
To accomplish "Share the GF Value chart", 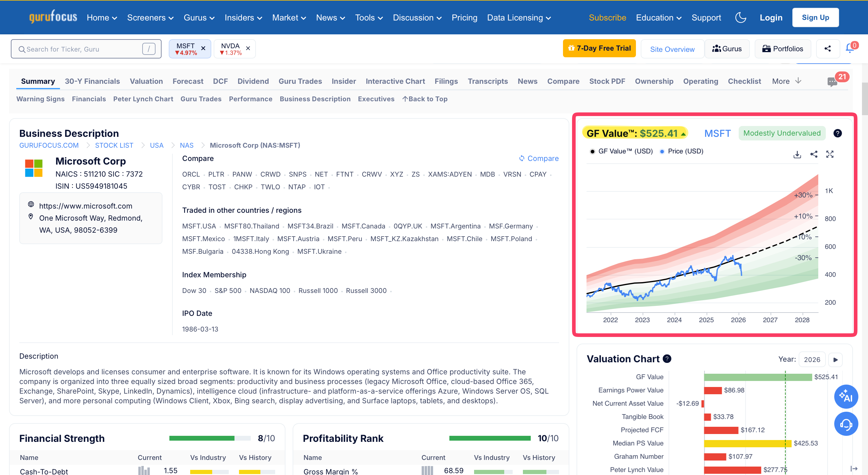I will [814, 154].
